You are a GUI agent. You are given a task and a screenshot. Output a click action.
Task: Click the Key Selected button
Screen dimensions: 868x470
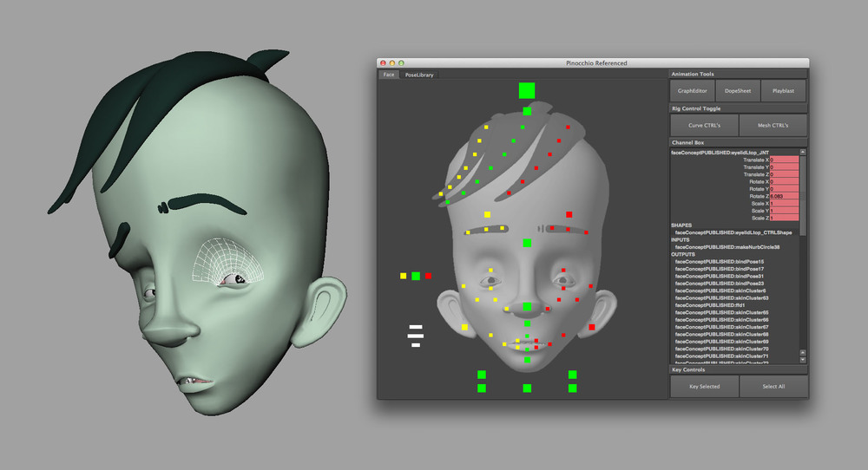704,387
